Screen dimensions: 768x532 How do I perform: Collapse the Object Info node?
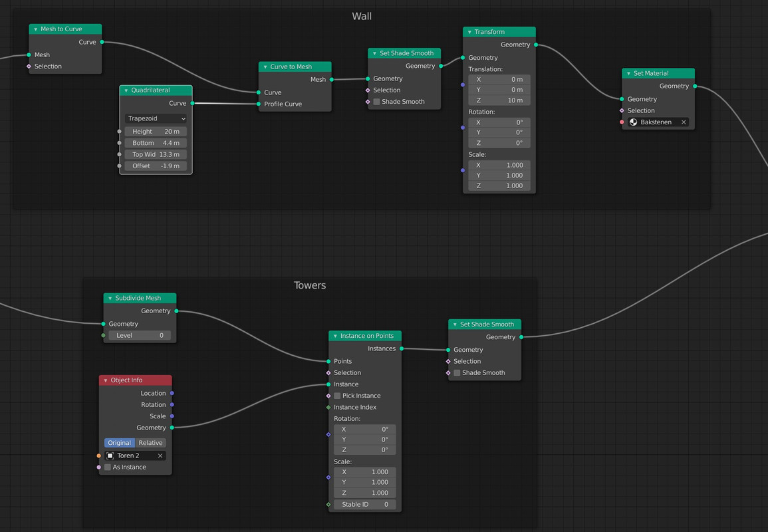[106, 380]
